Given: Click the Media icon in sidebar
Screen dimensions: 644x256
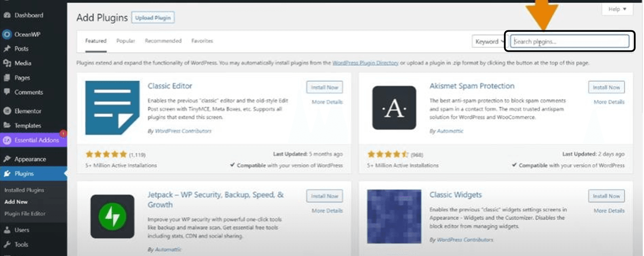Looking at the screenshot, I should click(7, 63).
